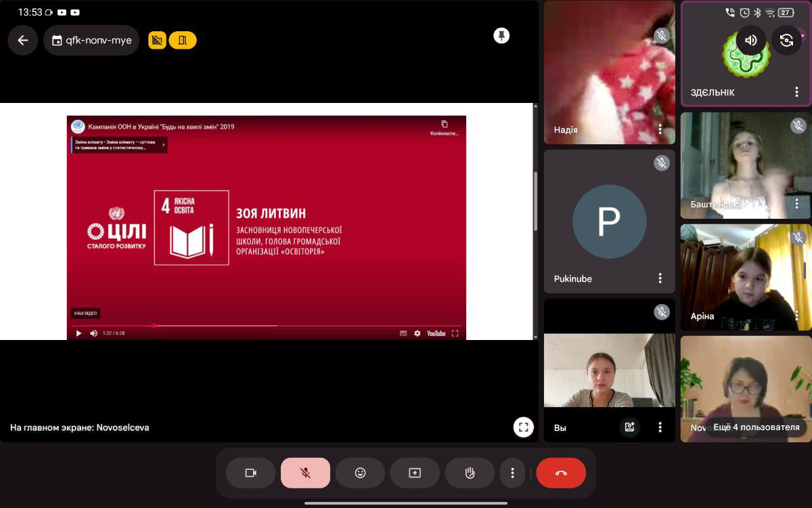Screen dimensions: 812x508
Task: Raise hand in the call toolbar
Action: click(x=470, y=473)
